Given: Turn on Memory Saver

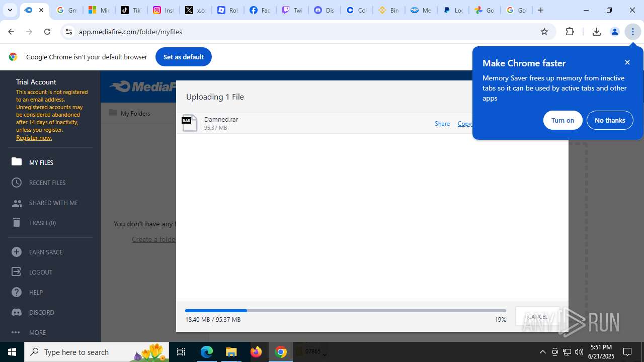Looking at the screenshot, I should coord(562,120).
